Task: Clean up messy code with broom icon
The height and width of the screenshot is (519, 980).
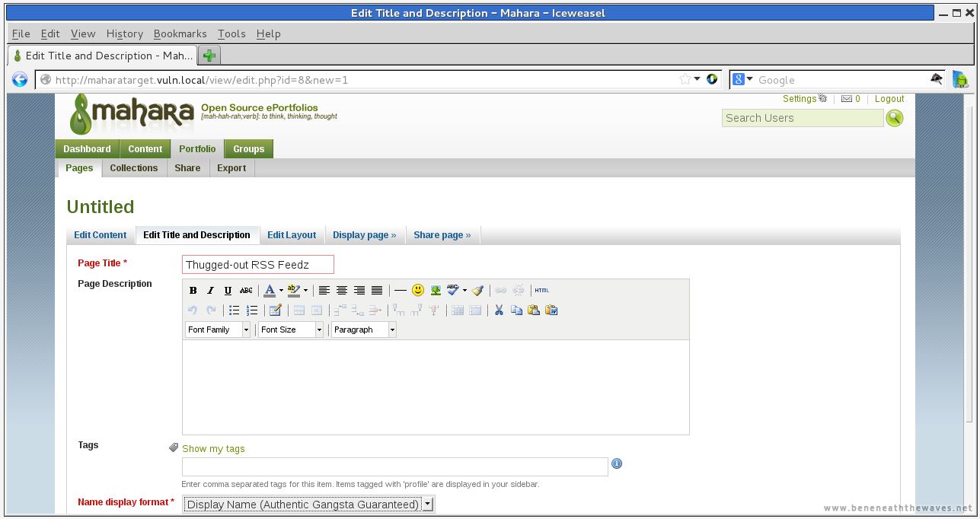Action: click(x=477, y=290)
